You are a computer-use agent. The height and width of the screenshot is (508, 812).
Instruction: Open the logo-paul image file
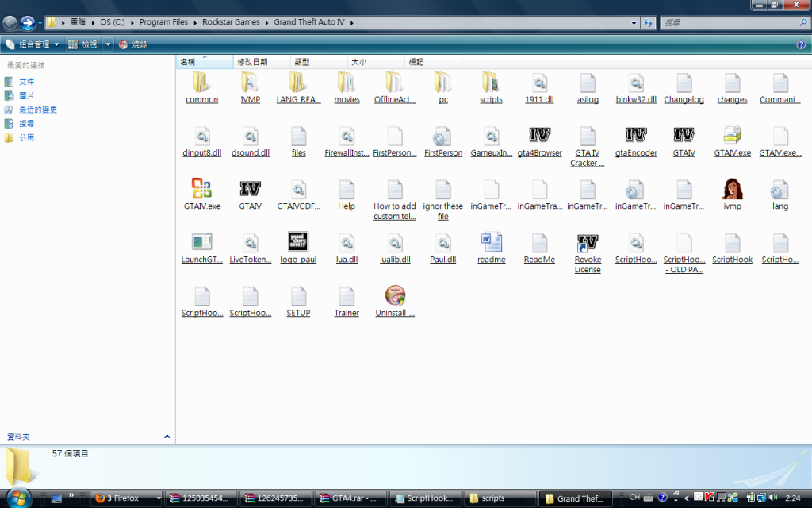click(298, 243)
